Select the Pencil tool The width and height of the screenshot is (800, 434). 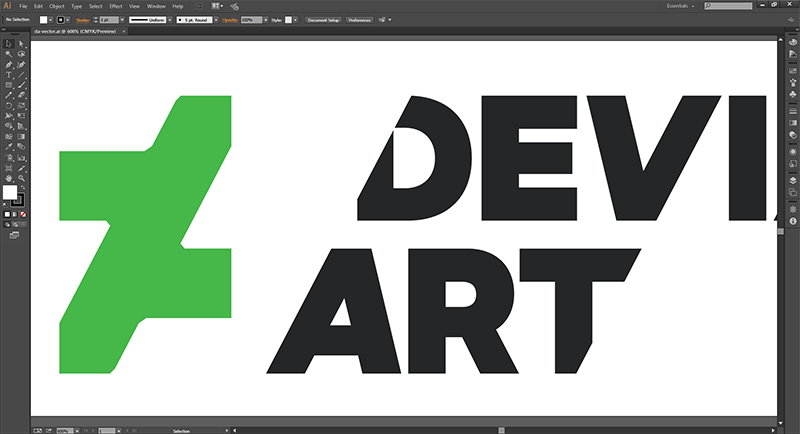coord(9,95)
